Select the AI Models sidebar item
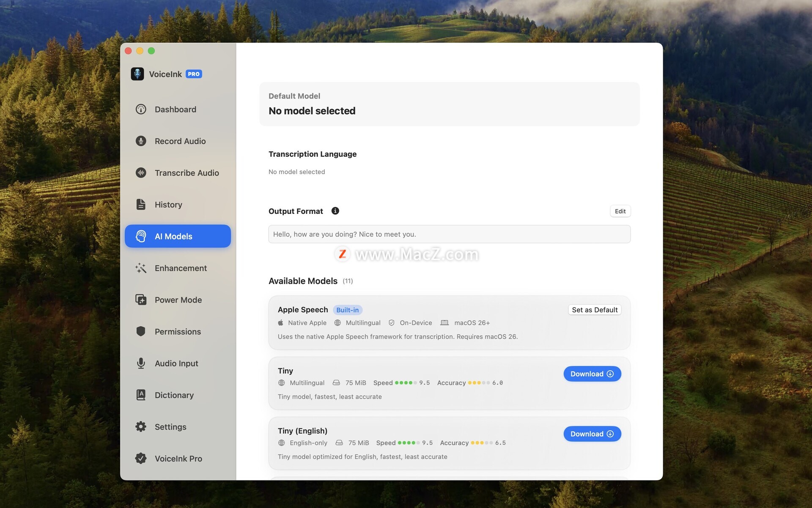 point(178,236)
